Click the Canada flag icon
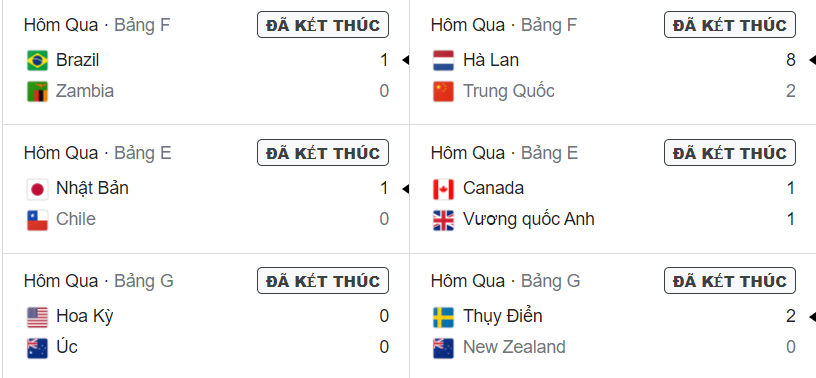The height and width of the screenshot is (378, 816). click(x=443, y=189)
